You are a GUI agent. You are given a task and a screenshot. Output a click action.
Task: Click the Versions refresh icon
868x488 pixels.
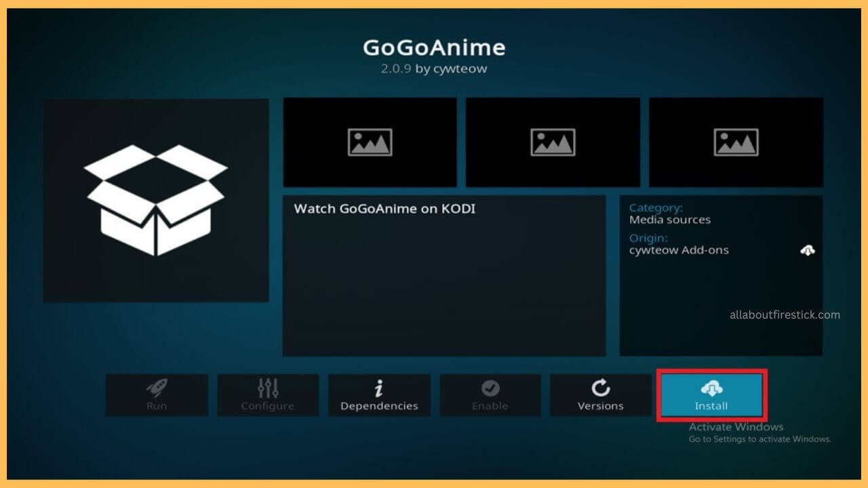601,388
